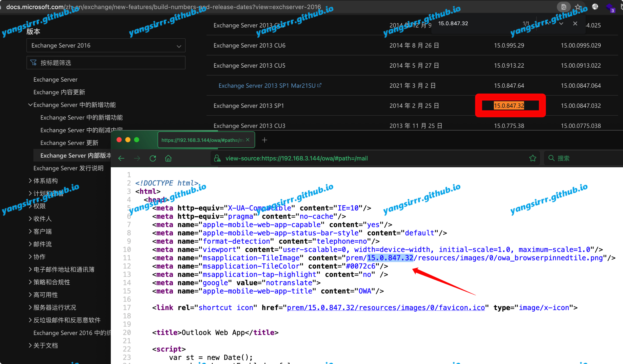Click next match arrow in find bar
Viewport: 623px width, 364px height.
561,23
